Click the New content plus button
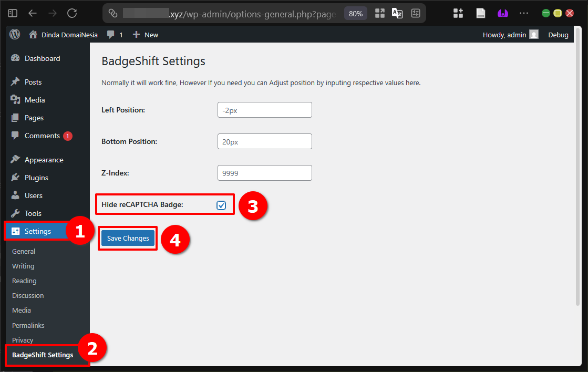588x372 pixels. 146,35
